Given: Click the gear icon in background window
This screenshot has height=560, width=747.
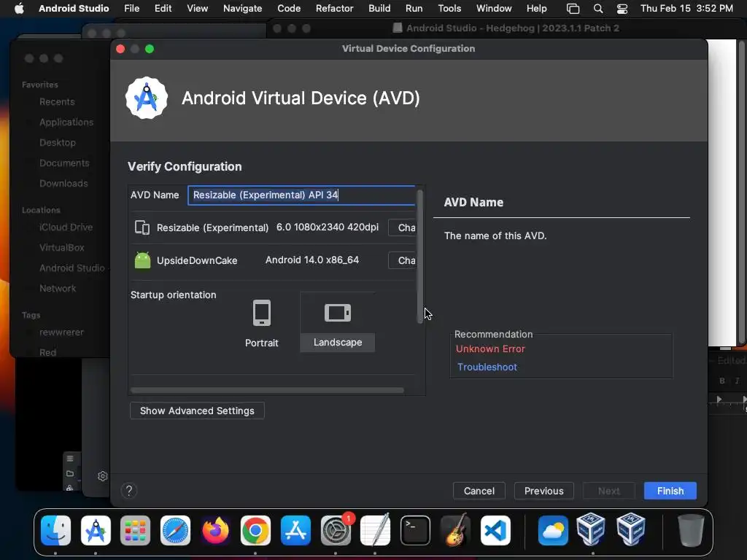Looking at the screenshot, I should click(102, 475).
